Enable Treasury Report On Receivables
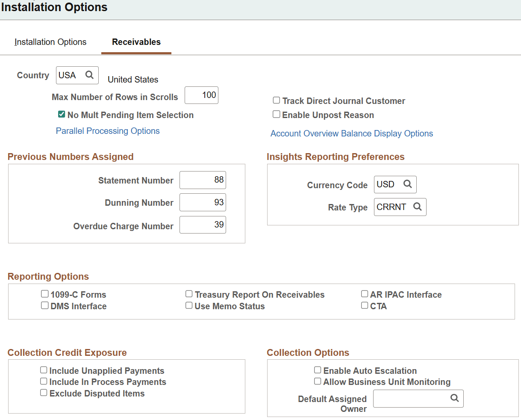 [x=189, y=293]
